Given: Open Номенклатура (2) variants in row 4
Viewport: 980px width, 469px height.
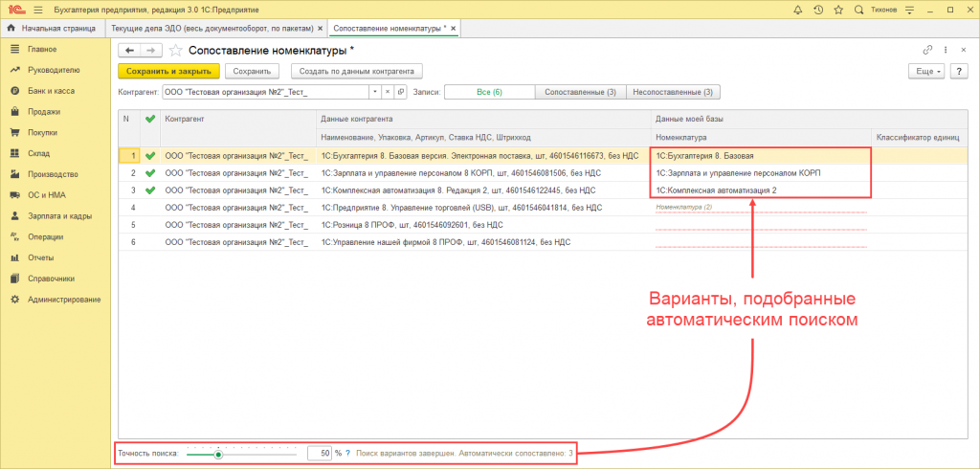Looking at the screenshot, I should coord(759,207).
